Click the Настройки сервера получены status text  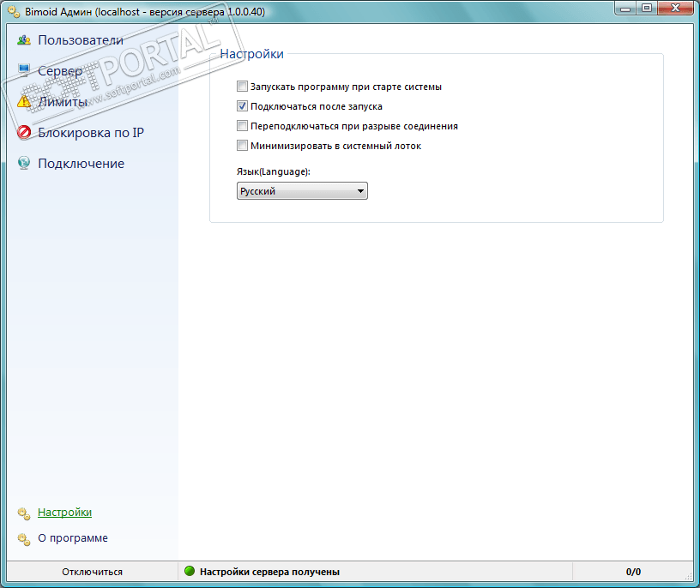(269, 572)
